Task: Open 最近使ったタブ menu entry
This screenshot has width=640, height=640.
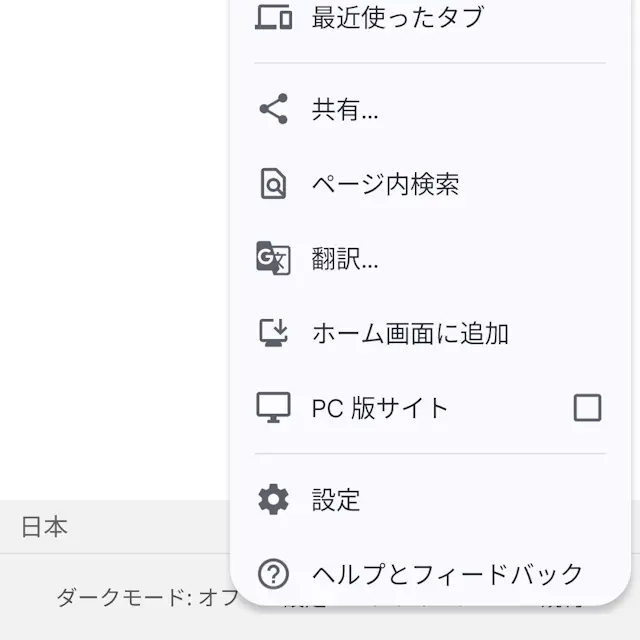Action: coord(397,17)
